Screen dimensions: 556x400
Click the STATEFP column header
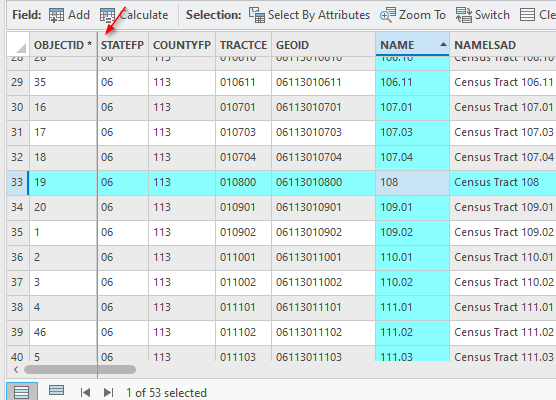point(123,45)
